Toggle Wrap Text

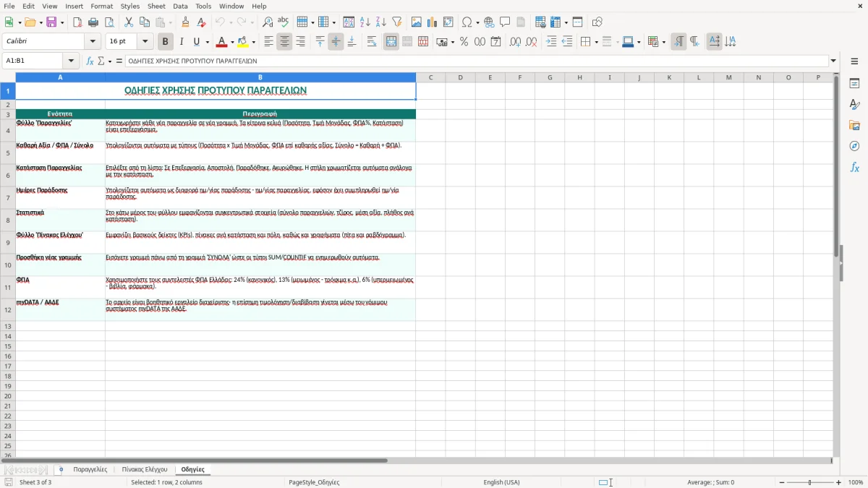tap(372, 42)
